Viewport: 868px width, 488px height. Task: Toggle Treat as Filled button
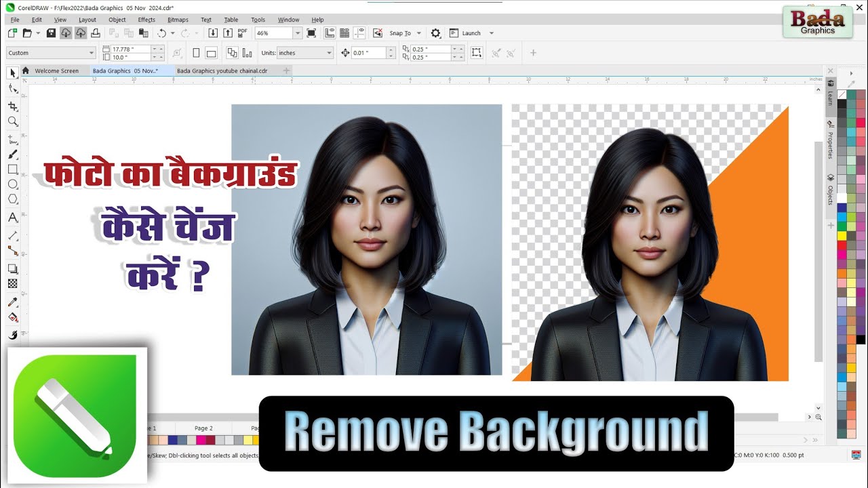click(477, 52)
